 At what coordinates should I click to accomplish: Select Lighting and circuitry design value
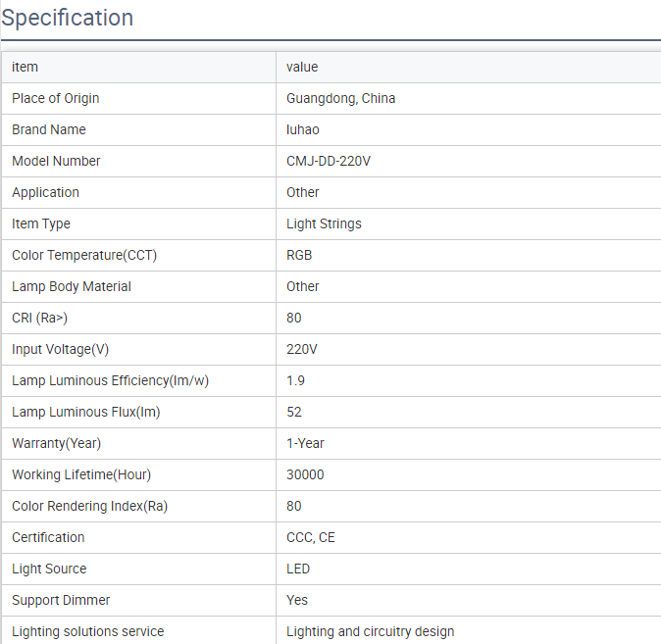[370, 631]
